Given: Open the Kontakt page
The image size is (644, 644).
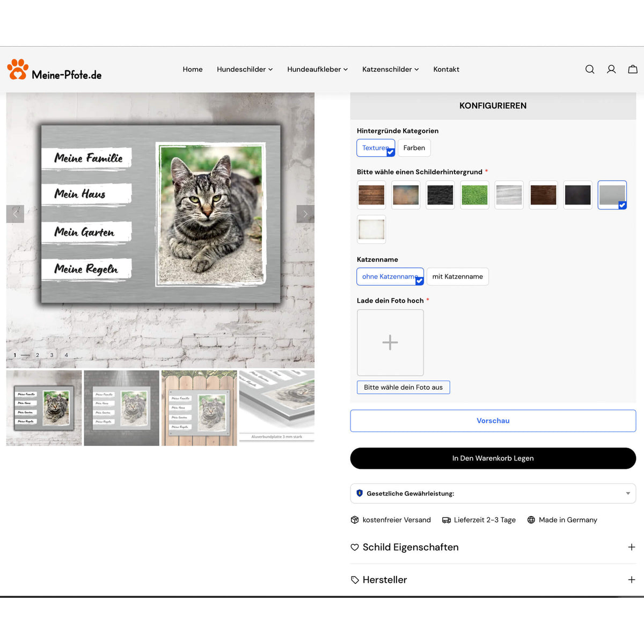Looking at the screenshot, I should click(x=447, y=69).
